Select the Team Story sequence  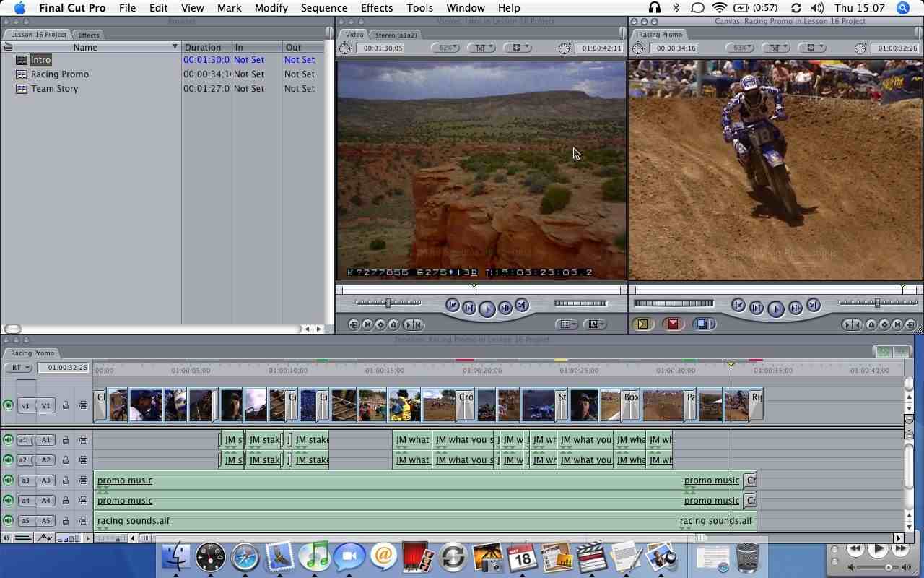pyautogui.click(x=54, y=88)
